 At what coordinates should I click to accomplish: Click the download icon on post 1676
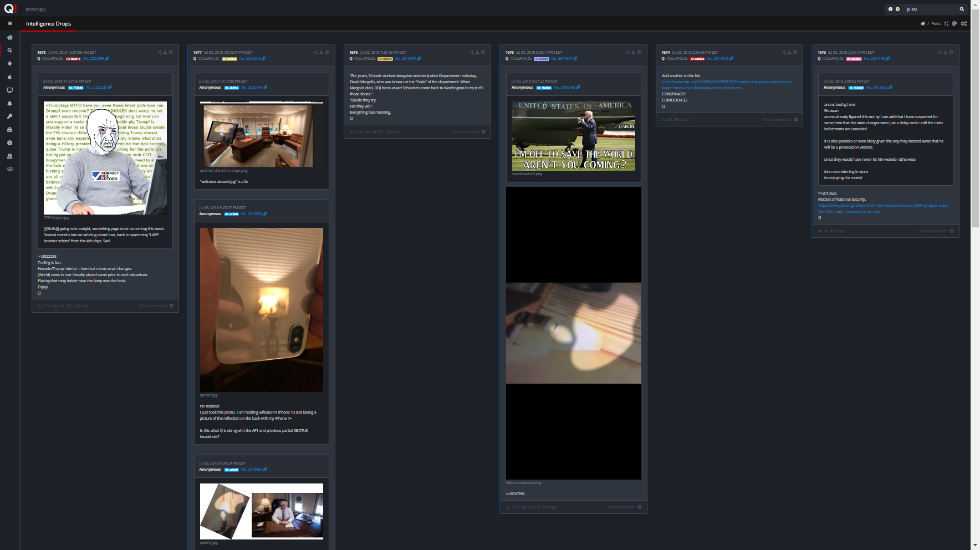click(477, 53)
